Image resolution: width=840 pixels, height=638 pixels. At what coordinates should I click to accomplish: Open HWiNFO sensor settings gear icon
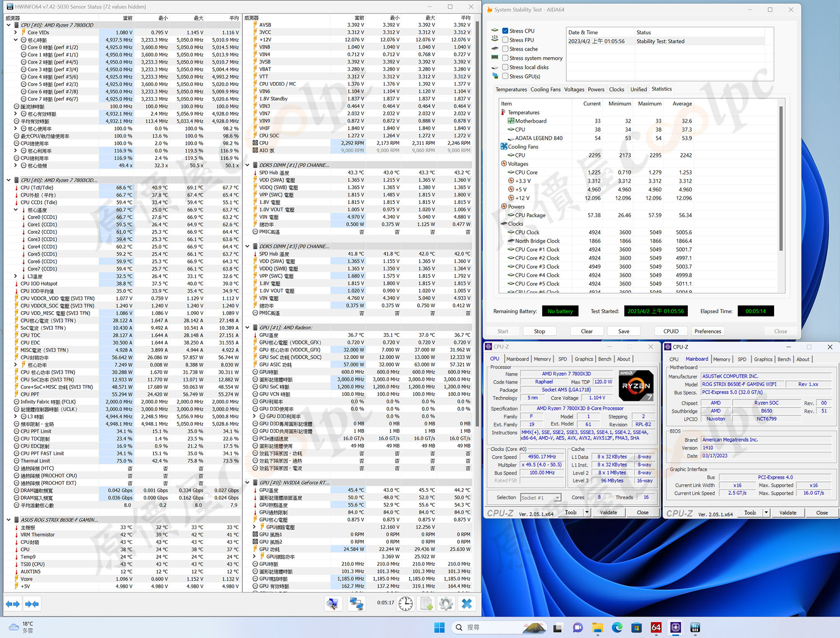(446, 604)
